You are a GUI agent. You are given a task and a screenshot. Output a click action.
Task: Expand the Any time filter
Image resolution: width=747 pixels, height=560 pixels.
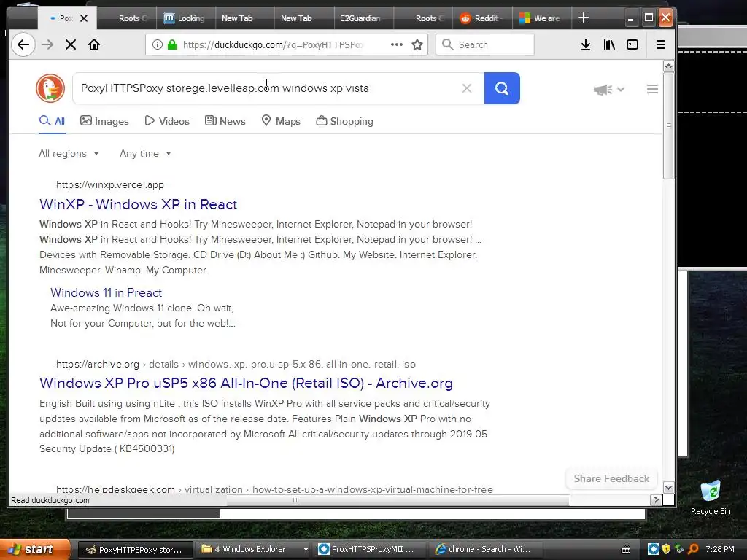[x=145, y=153]
